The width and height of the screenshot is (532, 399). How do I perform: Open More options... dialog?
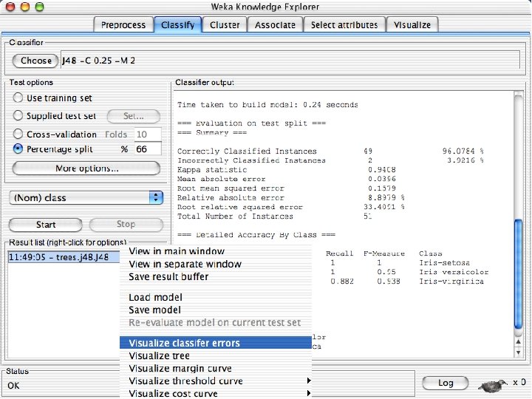(86, 168)
